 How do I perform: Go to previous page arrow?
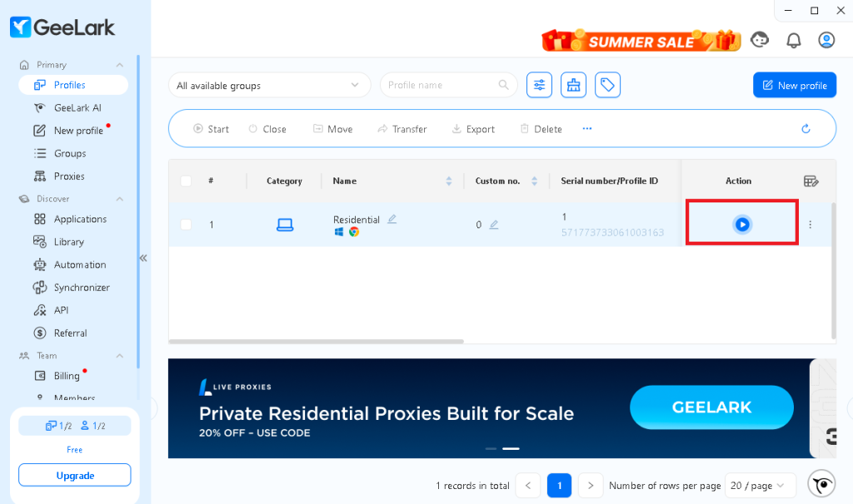tap(527, 486)
